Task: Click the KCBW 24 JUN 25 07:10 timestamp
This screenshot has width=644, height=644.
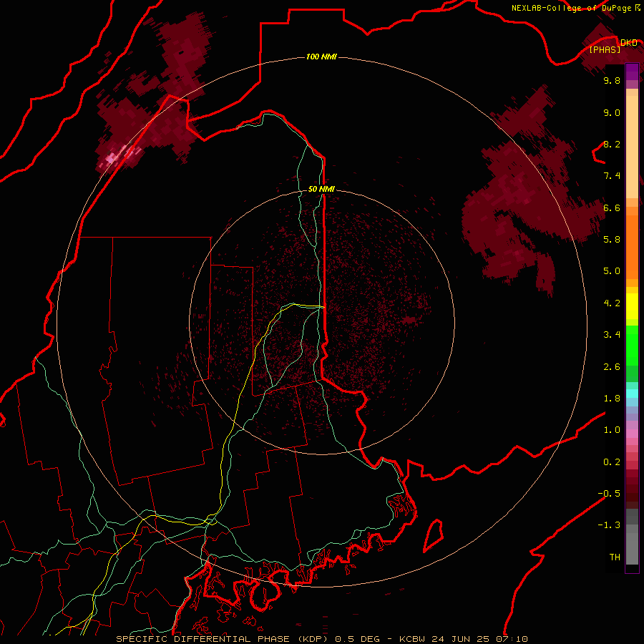Action: pyautogui.click(x=464, y=639)
